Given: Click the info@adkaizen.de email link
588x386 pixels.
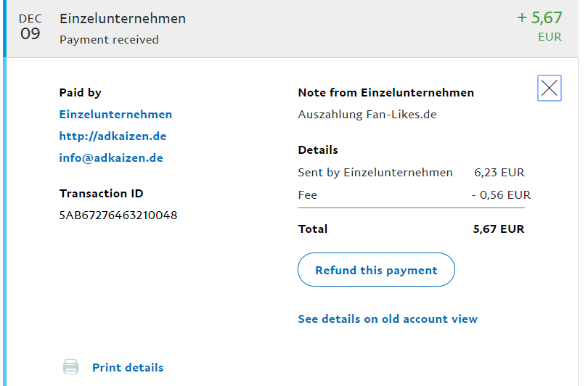Looking at the screenshot, I should pyautogui.click(x=111, y=157).
